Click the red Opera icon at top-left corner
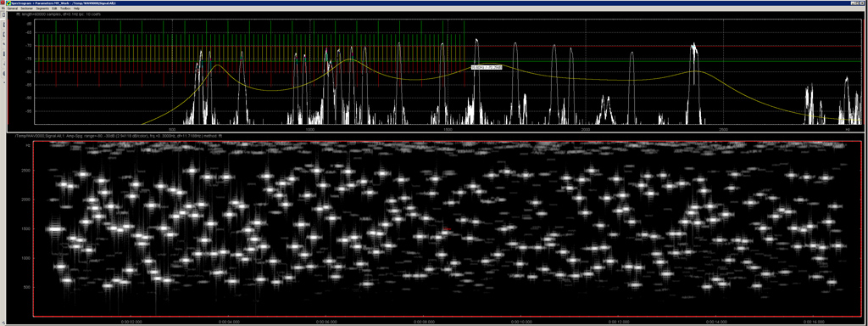 coord(3,3)
